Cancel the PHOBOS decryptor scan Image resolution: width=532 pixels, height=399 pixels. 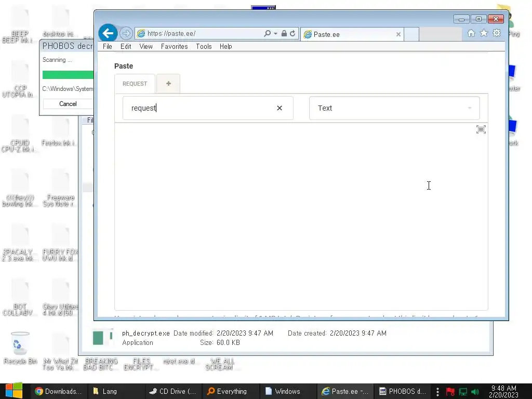point(68,104)
